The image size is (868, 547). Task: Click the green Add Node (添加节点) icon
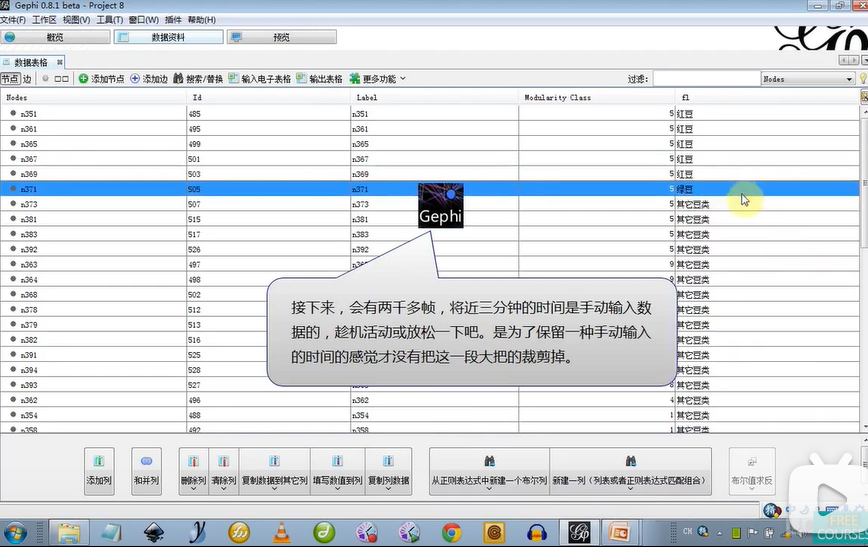[83, 79]
